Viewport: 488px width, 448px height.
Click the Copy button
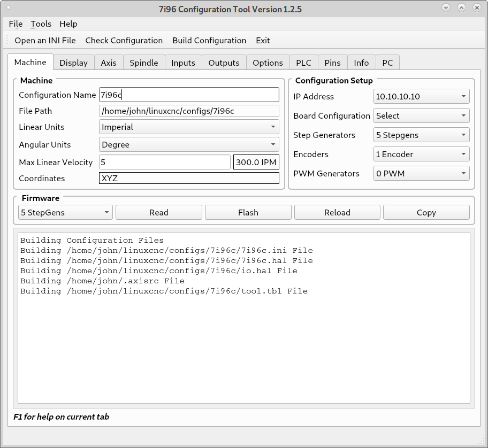(x=426, y=212)
